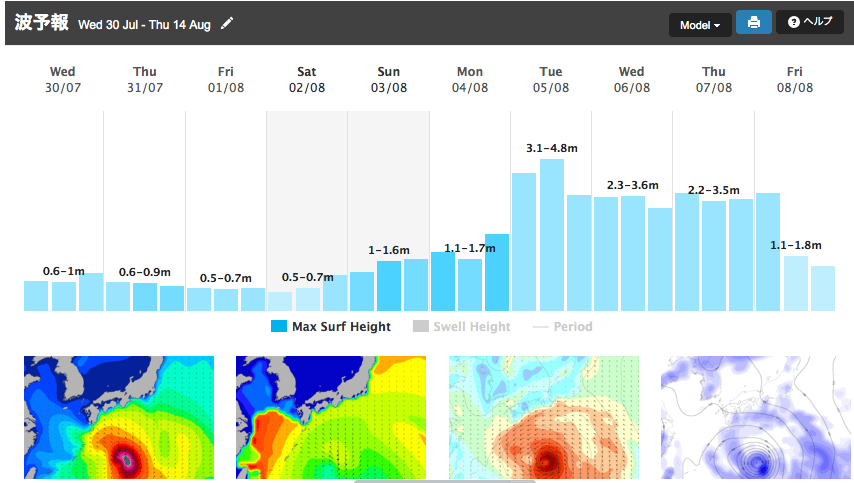The image size is (854, 483).
Task: Click the printer icon button
Action: pyautogui.click(x=753, y=23)
